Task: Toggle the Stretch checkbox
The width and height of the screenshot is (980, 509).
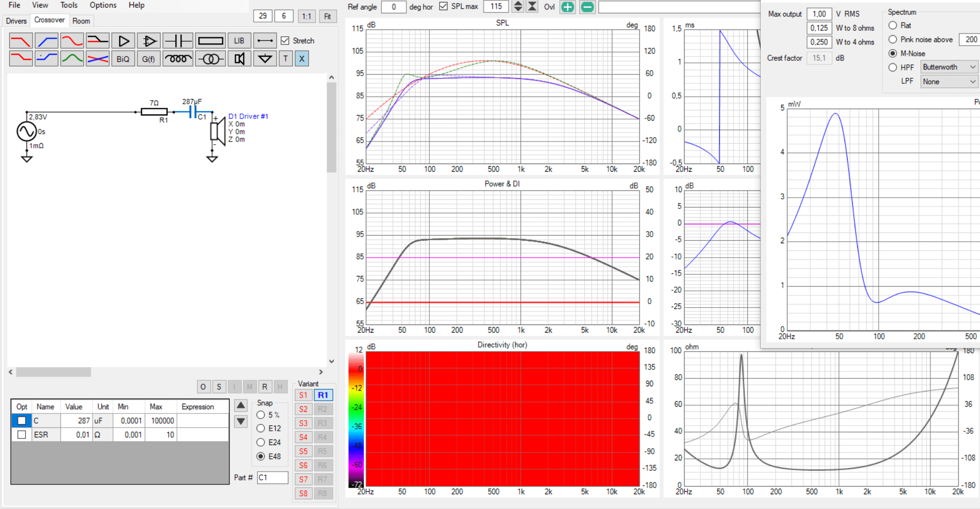Action: click(285, 40)
